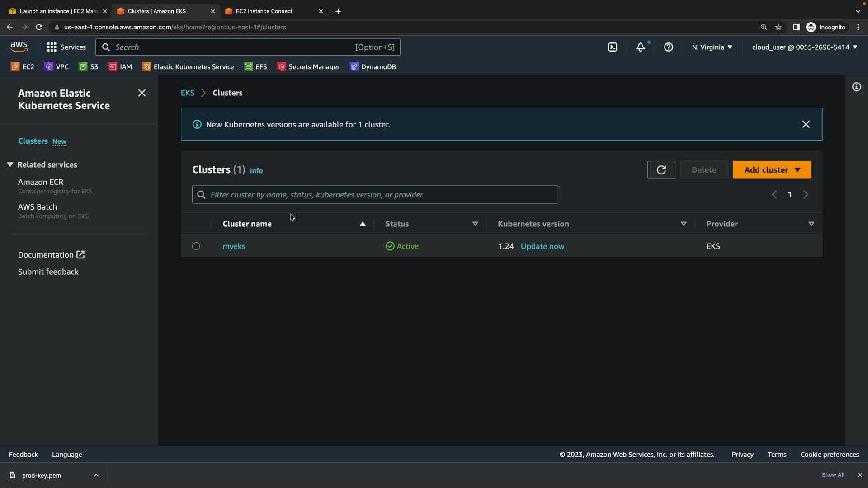Switch to the Launch an instance tab
868x488 pixels.
tap(58, 11)
